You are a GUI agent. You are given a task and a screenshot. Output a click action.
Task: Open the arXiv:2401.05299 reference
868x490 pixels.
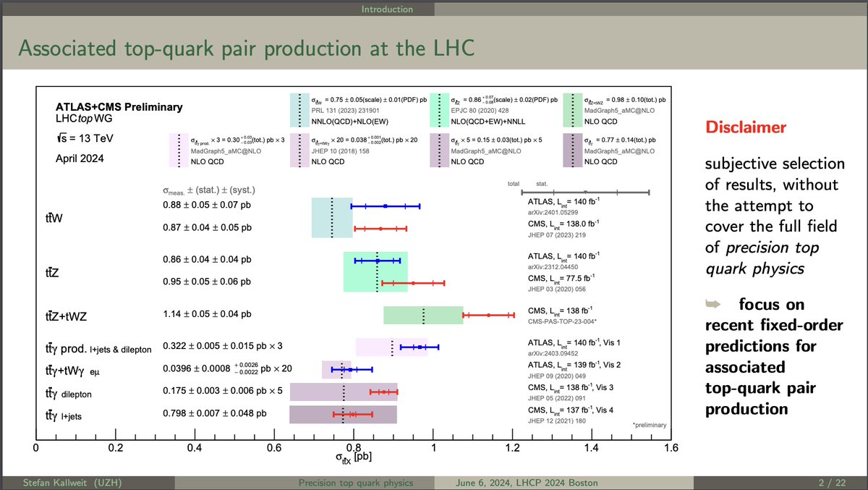pyautogui.click(x=553, y=213)
